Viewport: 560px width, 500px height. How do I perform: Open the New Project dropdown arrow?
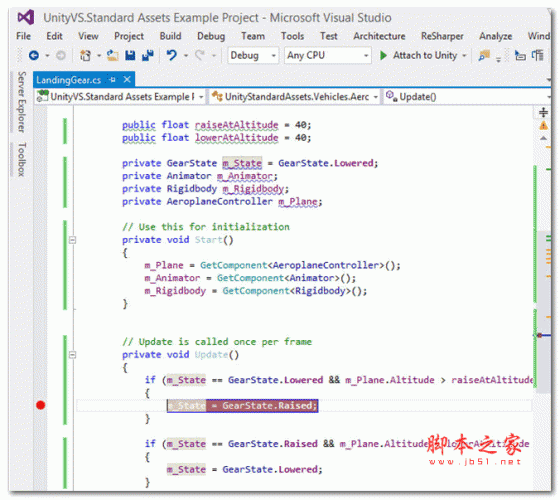click(99, 56)
